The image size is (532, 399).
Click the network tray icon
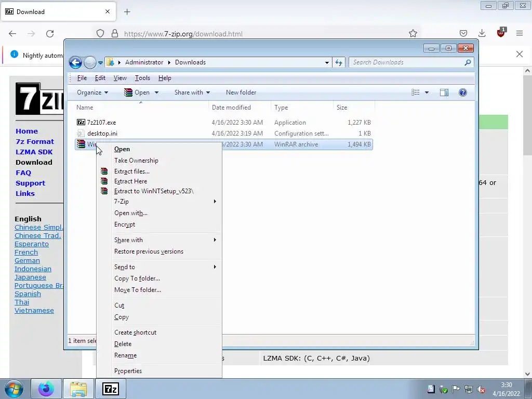tap(469, 389)
